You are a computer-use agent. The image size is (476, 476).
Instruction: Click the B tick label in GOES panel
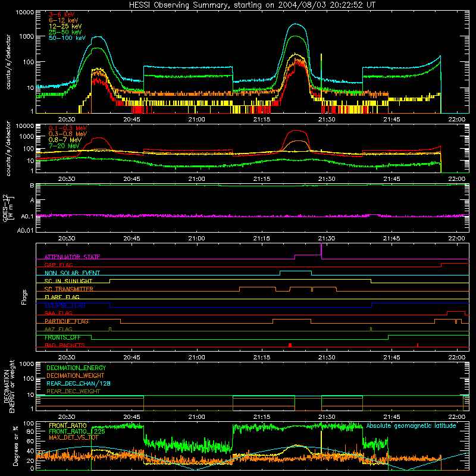point(32,185)
